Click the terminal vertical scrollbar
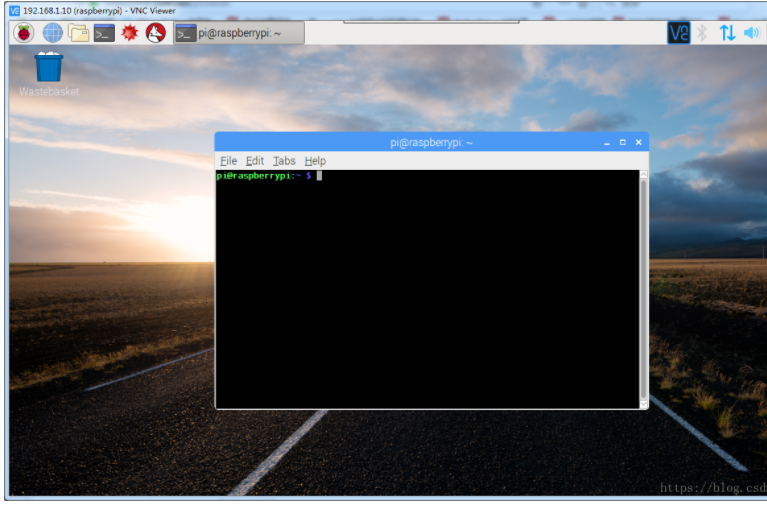 pyautogui.click(x=644, y=289)
